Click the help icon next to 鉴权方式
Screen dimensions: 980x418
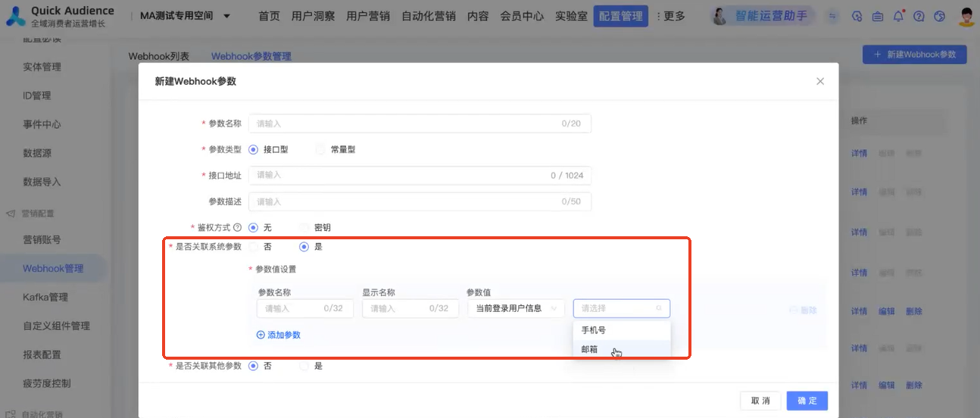point(237,227)
